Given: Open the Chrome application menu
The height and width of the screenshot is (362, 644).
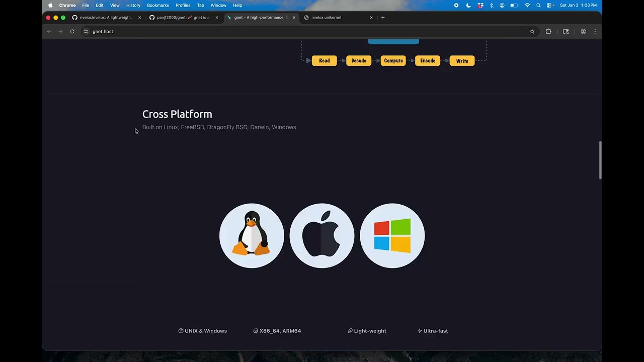Looking at the screenshot, I should click(x=67, y=5).
